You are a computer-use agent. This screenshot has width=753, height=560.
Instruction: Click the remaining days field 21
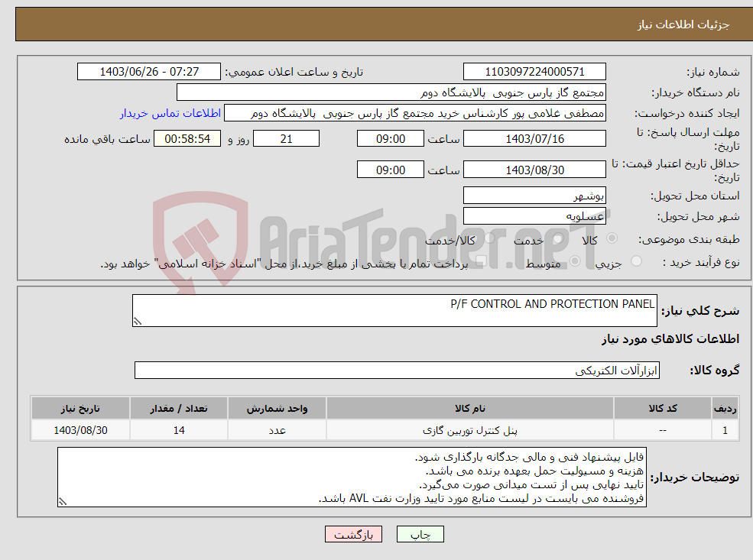pyautogui.click(x=286, y=139)
